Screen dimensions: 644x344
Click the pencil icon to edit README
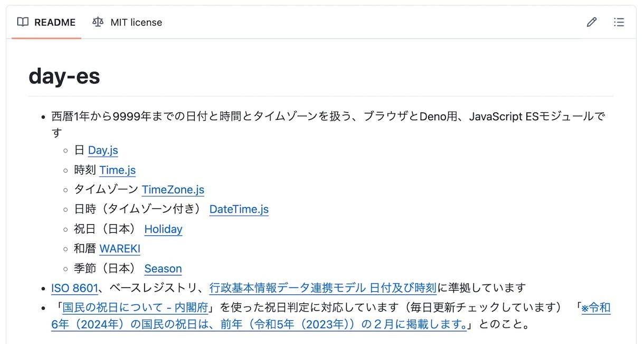click(x=592, y=22)
